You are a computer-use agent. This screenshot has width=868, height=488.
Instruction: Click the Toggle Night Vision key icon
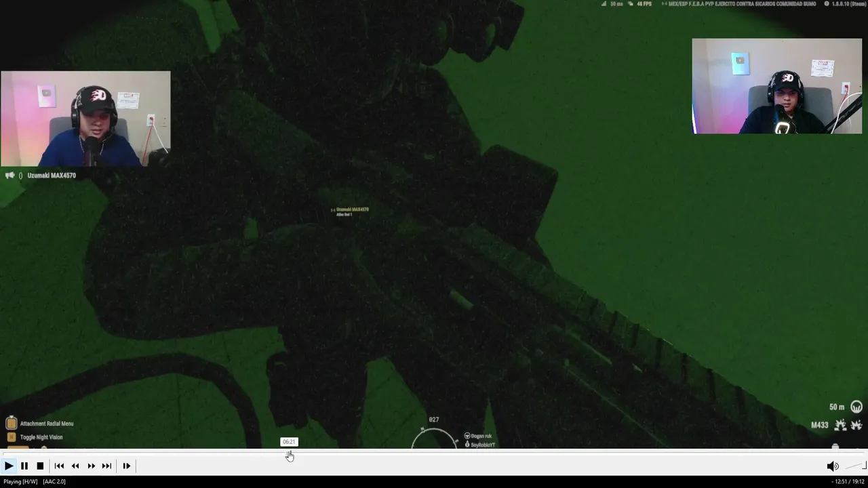(11, 437)
